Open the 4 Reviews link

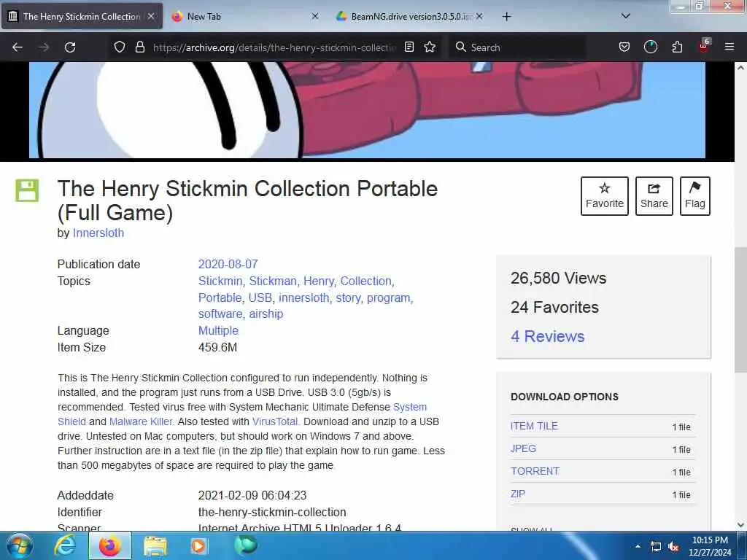pos(547,336)
